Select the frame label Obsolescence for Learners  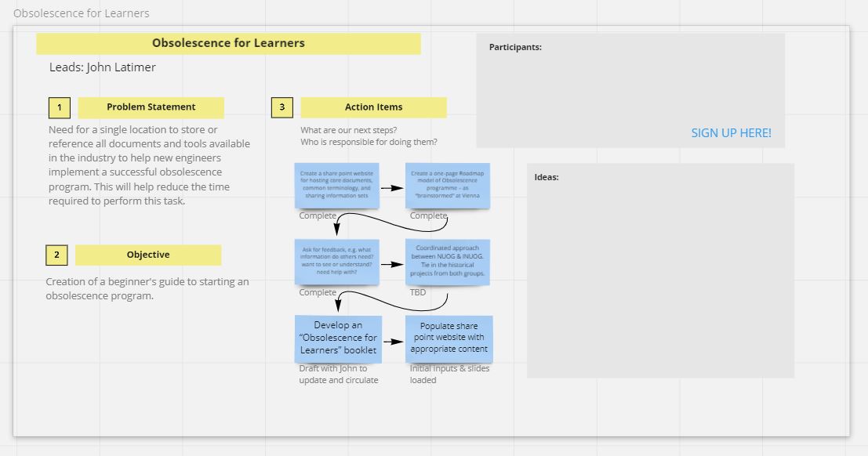pyautogui.click(x=82, y=13)
